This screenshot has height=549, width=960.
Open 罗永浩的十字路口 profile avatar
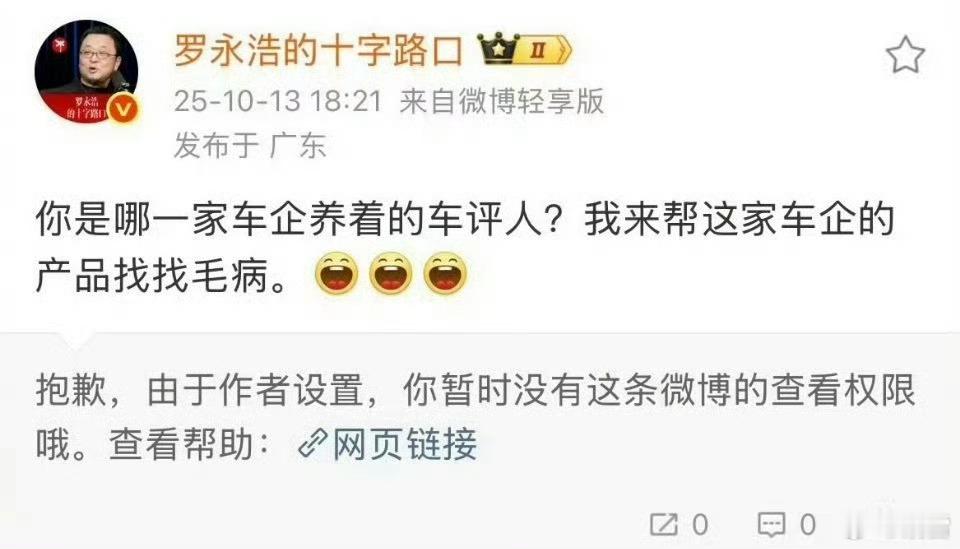point(86,72)
